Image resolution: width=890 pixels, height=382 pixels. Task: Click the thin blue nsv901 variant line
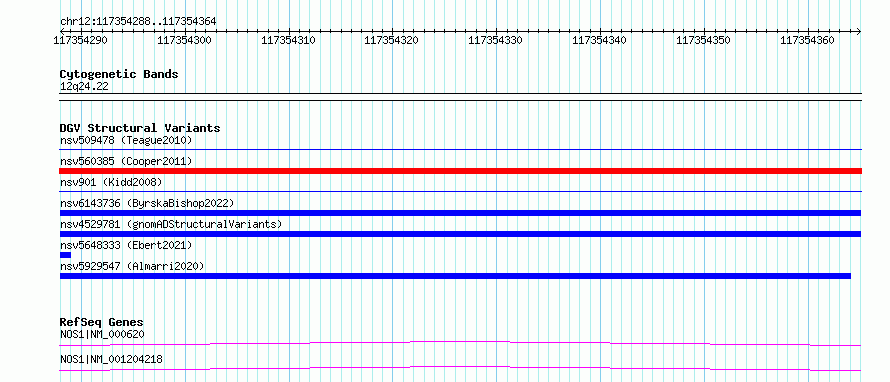point(460,192)
